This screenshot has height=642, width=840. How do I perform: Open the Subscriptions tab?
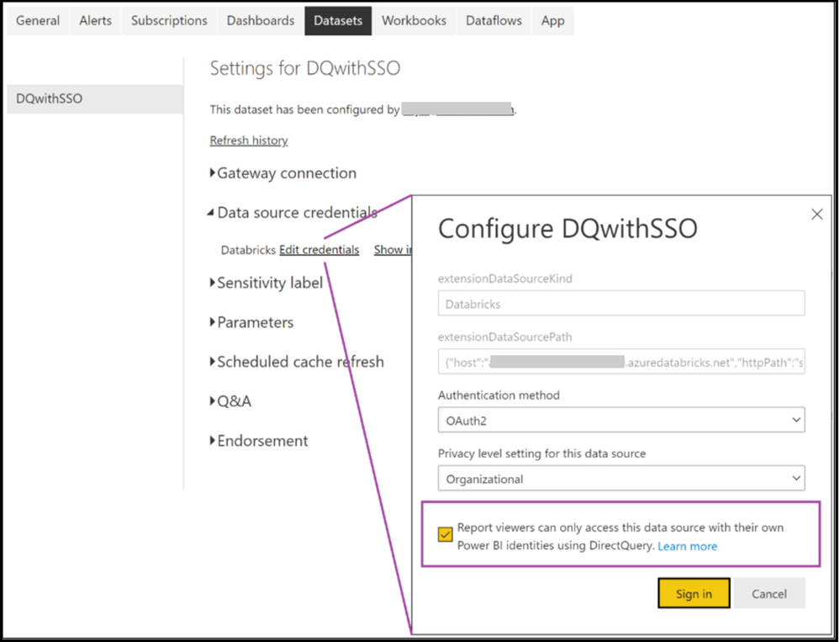pos(169,21)
